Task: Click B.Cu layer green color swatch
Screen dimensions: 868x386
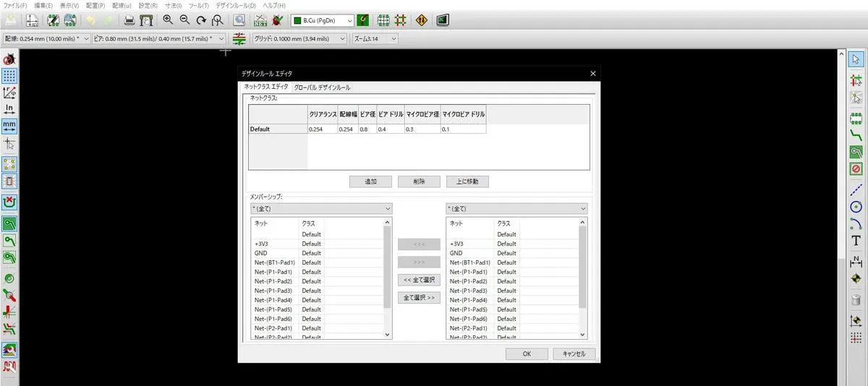Action: point(297,20)
